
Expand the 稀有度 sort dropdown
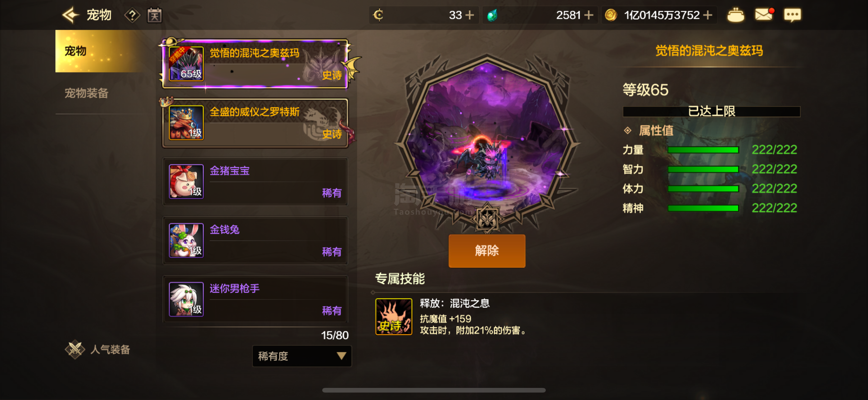tap(302, 356)
